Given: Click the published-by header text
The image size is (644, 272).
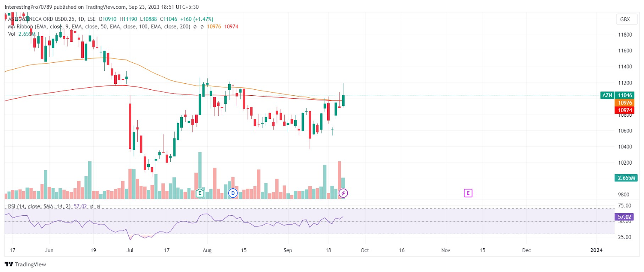Looking at the screenshot, I should [x=101, y=7].
